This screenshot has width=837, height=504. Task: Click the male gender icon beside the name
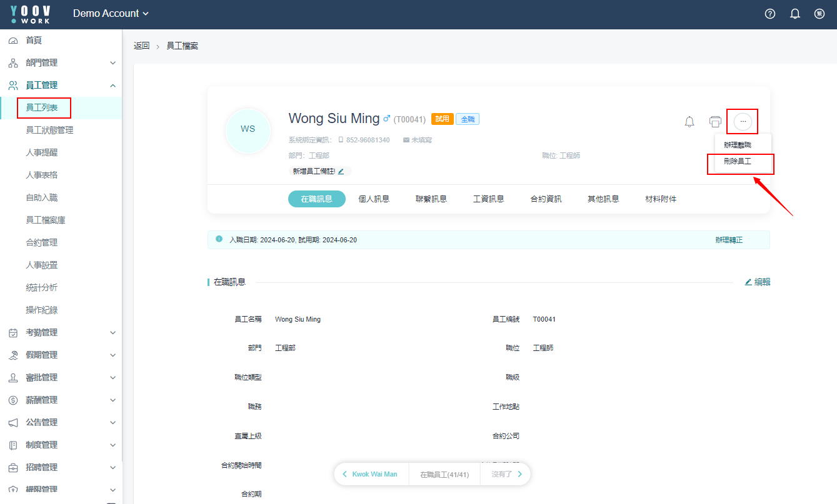click(x=386, y=118)
